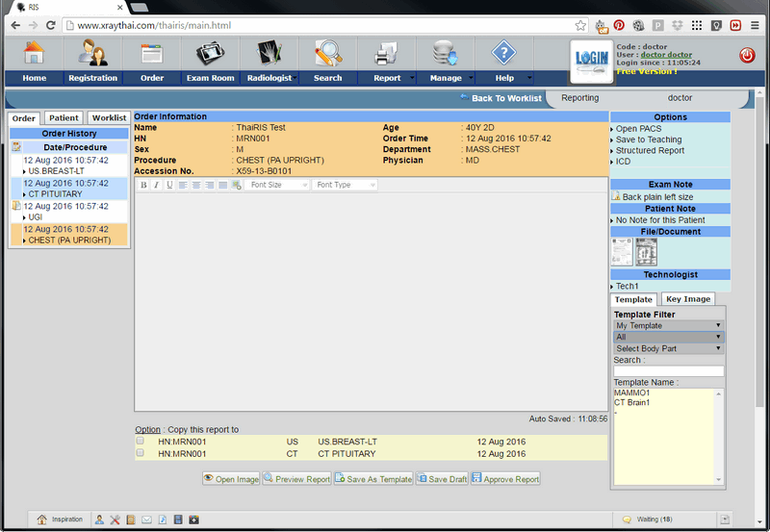Click the envelope icon in bottom bar

click(146, 519)
